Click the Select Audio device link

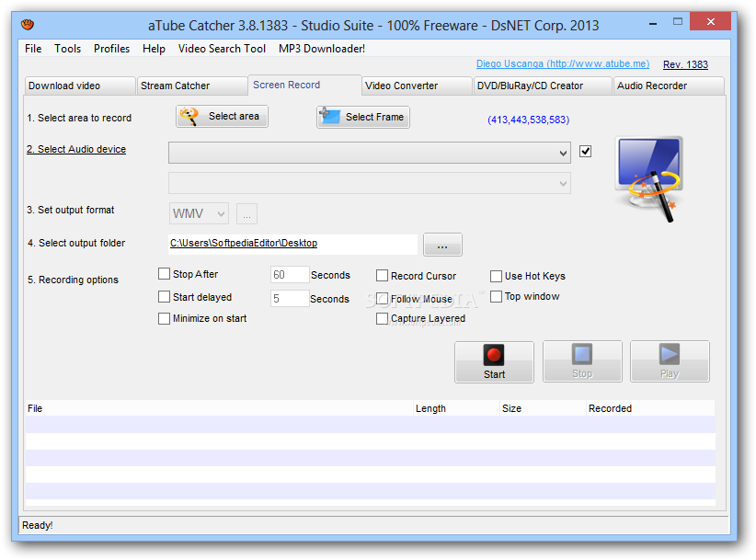click(76, 149)
